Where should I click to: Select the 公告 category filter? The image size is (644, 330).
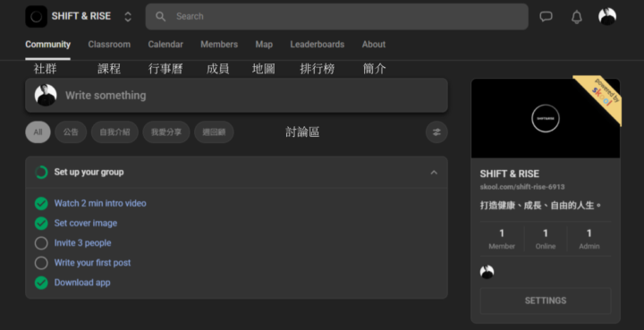click(x=71, y=132)
